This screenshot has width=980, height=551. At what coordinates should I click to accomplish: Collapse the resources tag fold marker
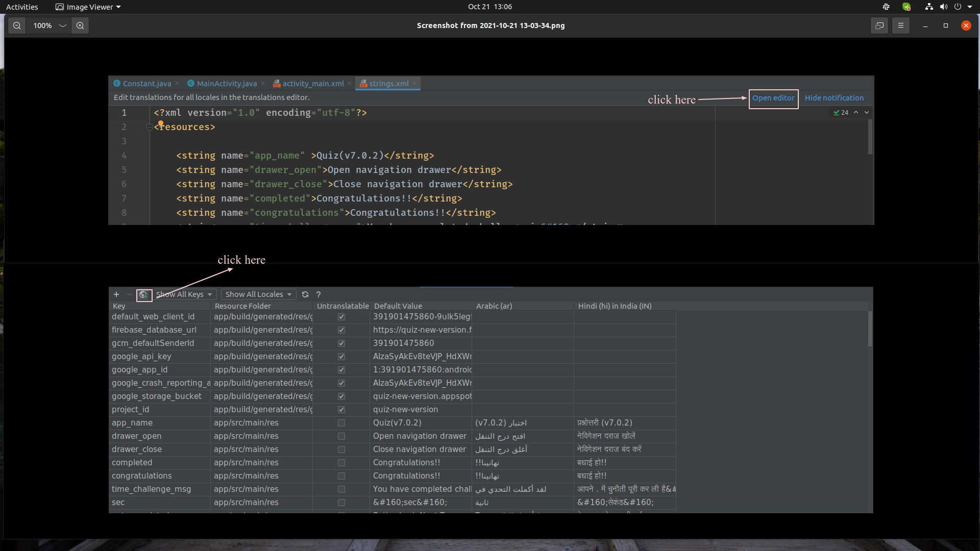pos(149,127)
